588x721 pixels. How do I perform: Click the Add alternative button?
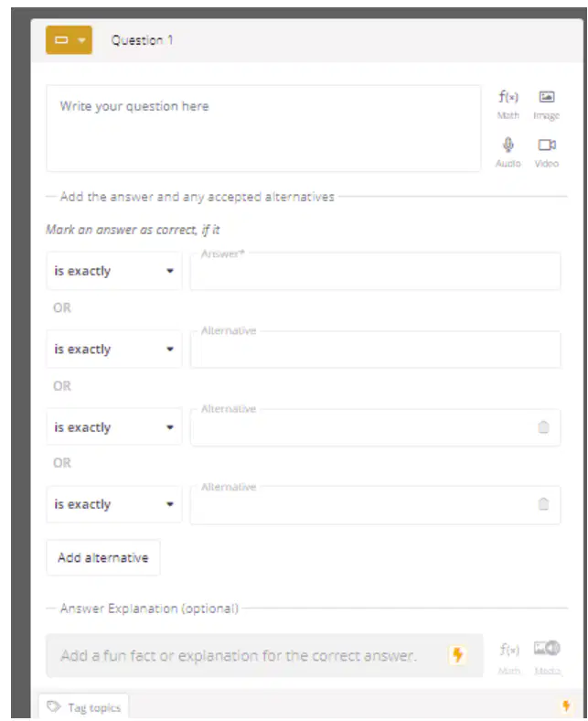pyautogui.click(x=103, y=558)
